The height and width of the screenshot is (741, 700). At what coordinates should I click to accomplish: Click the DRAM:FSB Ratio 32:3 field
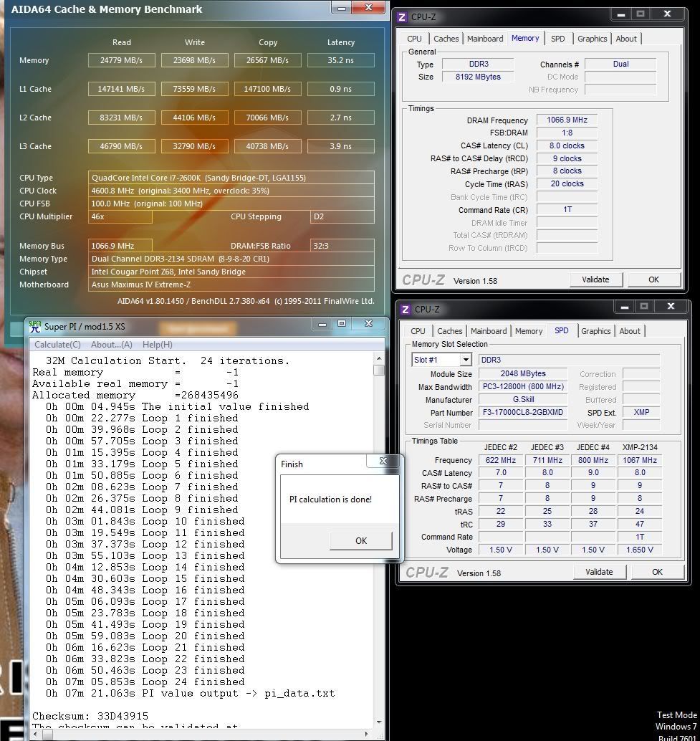point(342,246)
